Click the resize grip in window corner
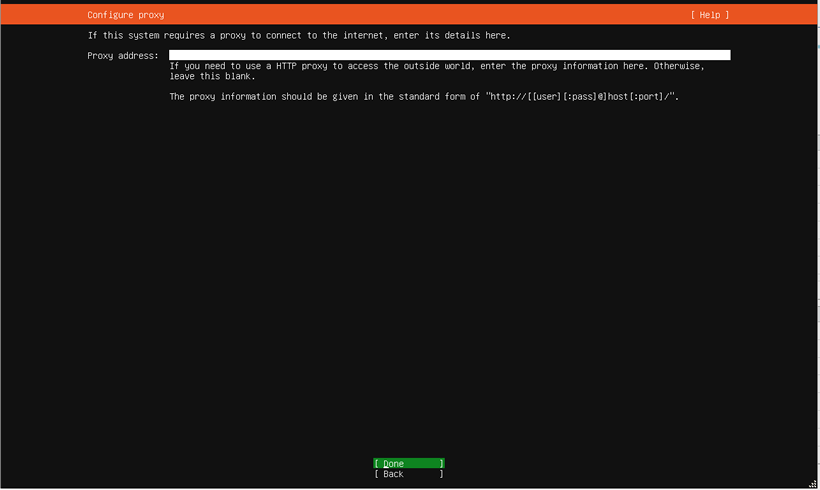 pyautogui.click(x=812, y=484)
